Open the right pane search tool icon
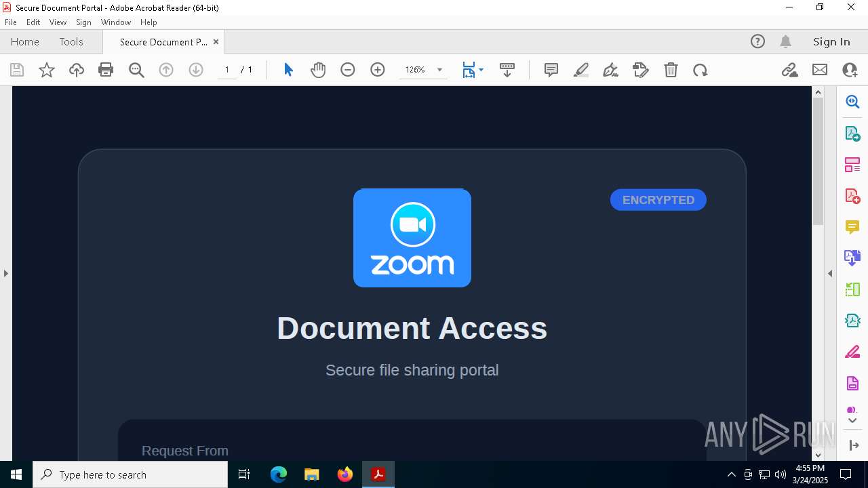Viewport: 868px width, 488px height. [x=852, y=102]
